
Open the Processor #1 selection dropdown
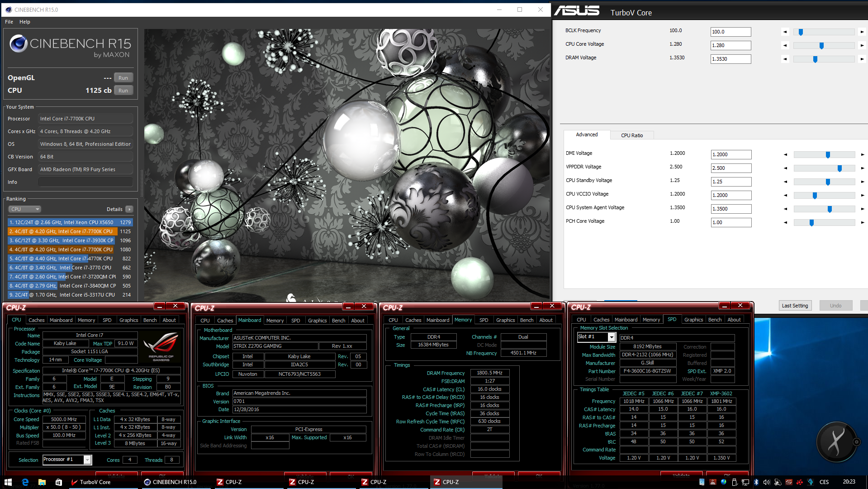coord(87,460)
